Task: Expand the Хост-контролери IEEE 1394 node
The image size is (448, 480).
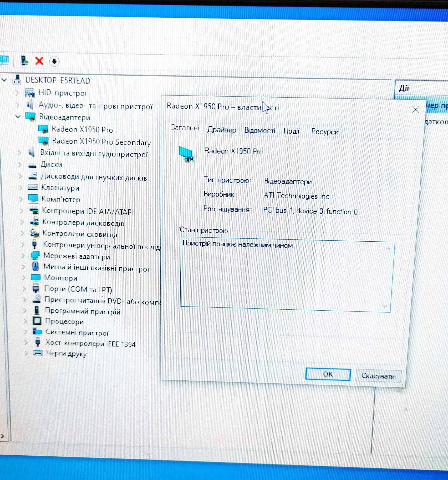Action: pyautogui.click(x=26, y=342)
